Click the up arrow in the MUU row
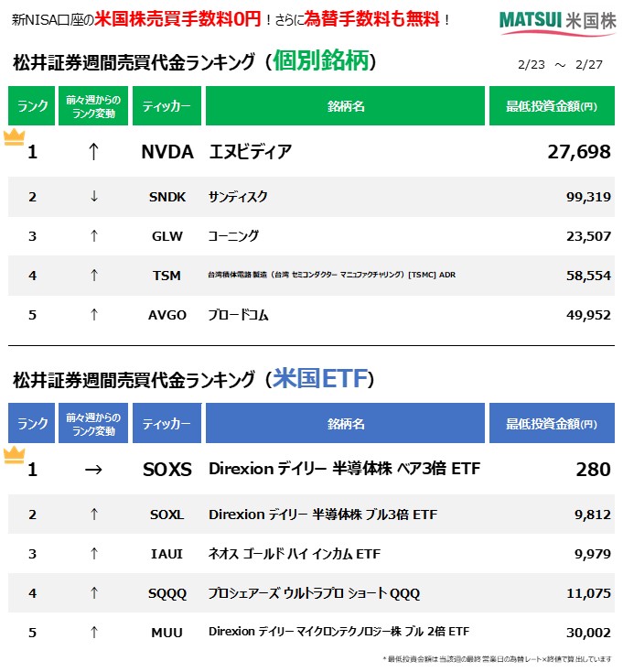Screen dimensions: 623x672 click(94, 632)
